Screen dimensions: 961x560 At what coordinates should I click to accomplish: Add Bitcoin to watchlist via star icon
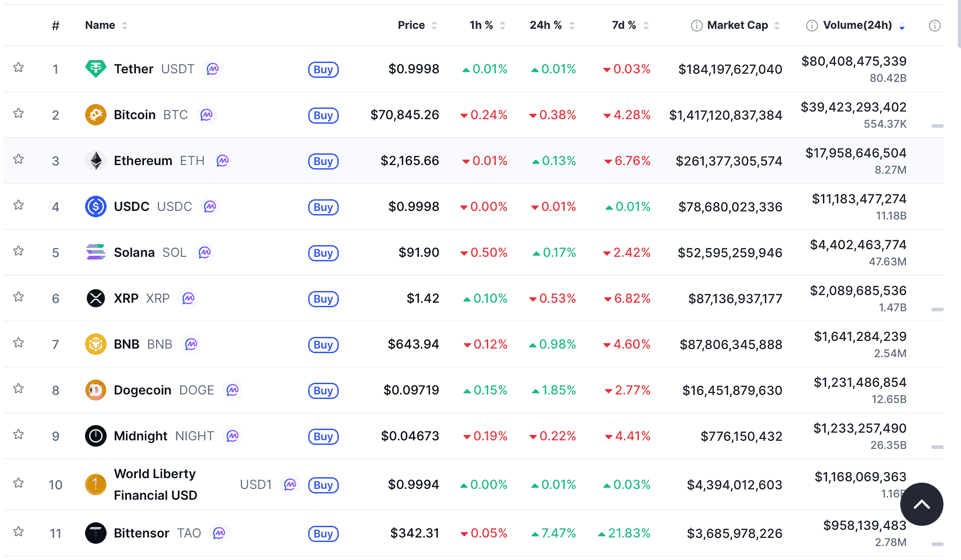(18, 115)
